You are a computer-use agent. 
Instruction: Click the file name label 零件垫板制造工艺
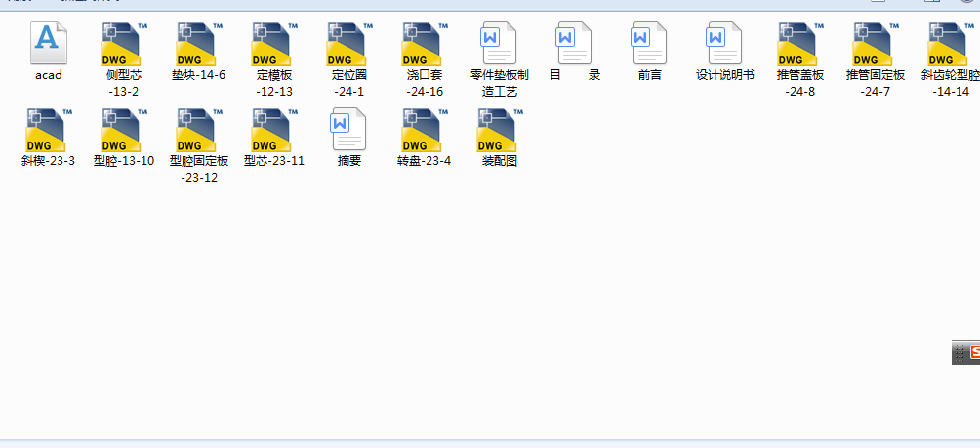tap(500, 83)
